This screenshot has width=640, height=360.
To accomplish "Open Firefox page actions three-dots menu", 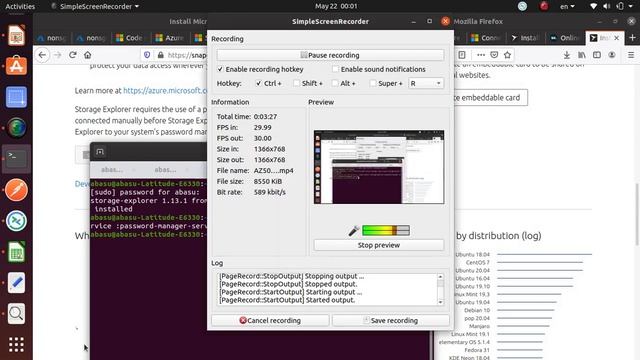I will [481, 55].
